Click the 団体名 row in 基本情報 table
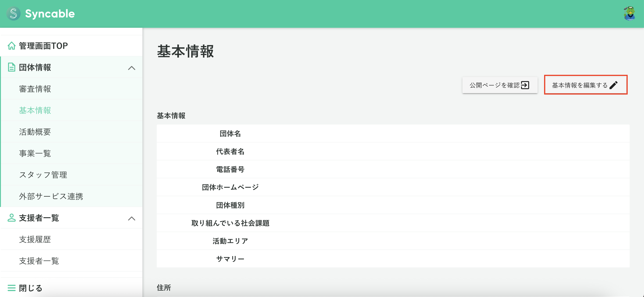The width and height of the screenshot is (644, 297). [230, 134]
